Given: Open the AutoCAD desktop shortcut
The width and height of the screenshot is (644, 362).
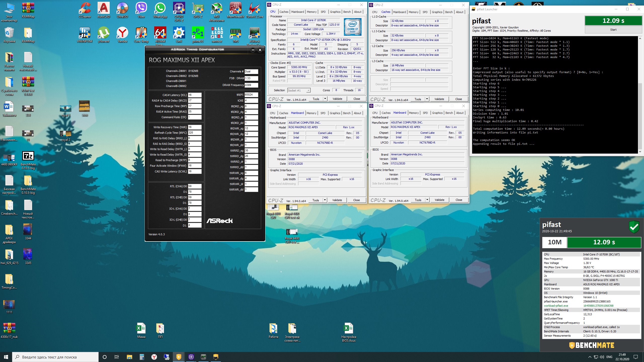Looking at the screenshot, I should click(x=104, y=10).
